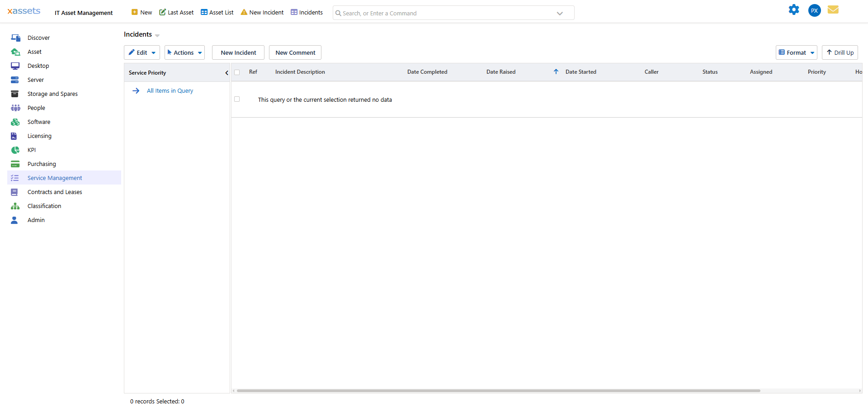Click the Software sidebar icon
The image size is (868, 412).
click(15, 122)
